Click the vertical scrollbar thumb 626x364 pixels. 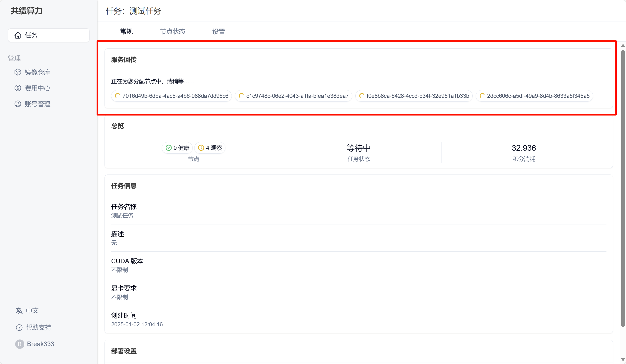point(623,189)
